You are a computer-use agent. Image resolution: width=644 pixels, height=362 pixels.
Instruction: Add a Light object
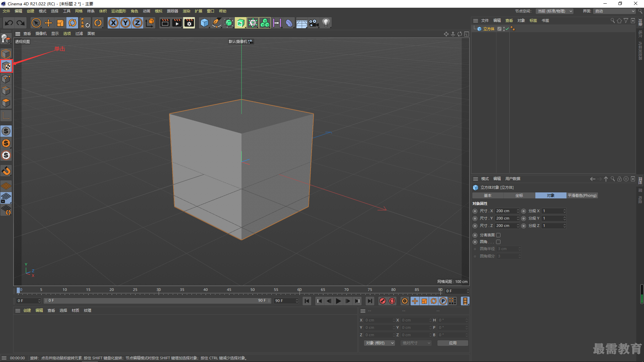(x=326, y=23)
